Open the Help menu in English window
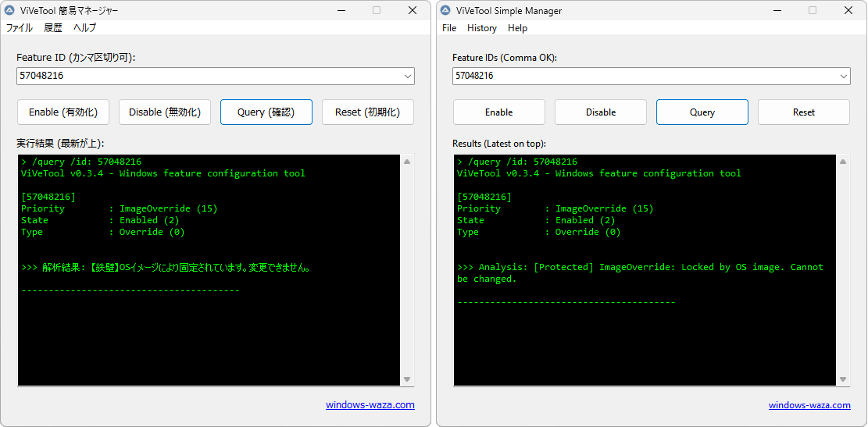This screenshot has width=868, height=427. (x=517, y=28)
